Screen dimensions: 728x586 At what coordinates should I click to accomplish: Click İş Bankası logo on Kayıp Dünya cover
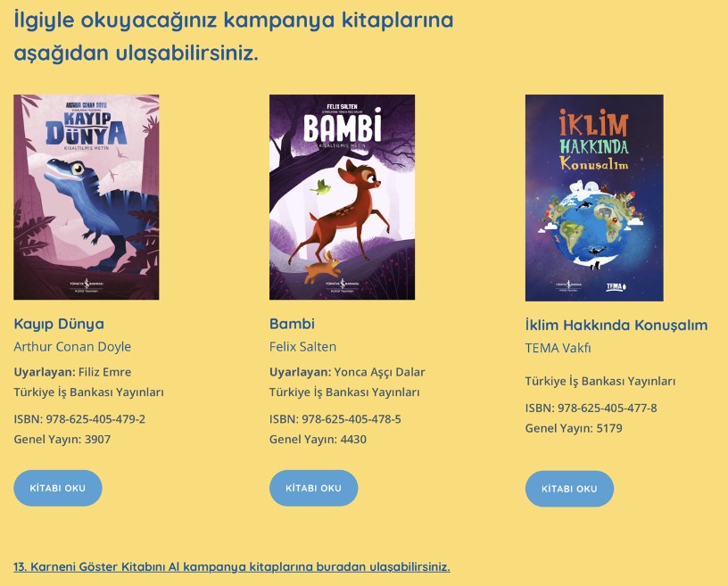(87, 285)
